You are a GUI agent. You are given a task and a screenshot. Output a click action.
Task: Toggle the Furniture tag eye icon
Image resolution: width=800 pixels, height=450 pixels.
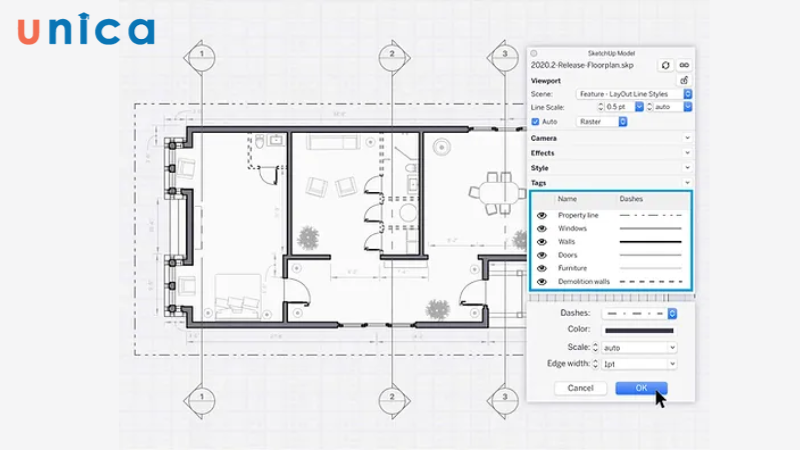coord(542,268)
